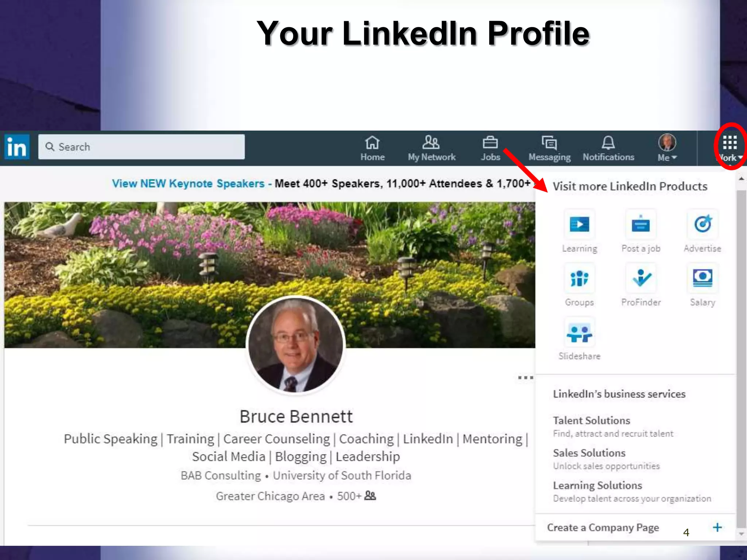Click the Work panel scrollbar thumb
The width and height of the screenshot is (747, 560).
click(x=741, y=358)
